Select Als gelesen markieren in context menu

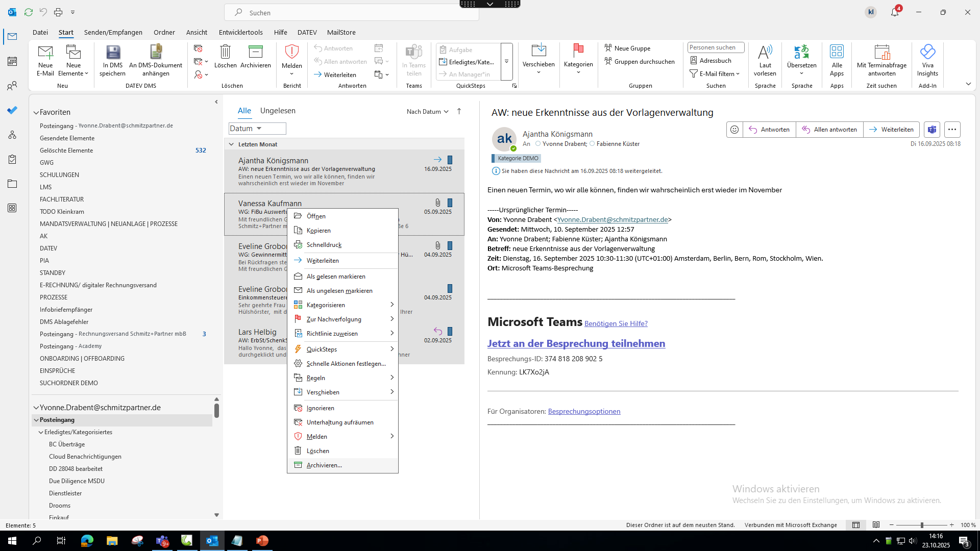(x=342, y=277)
